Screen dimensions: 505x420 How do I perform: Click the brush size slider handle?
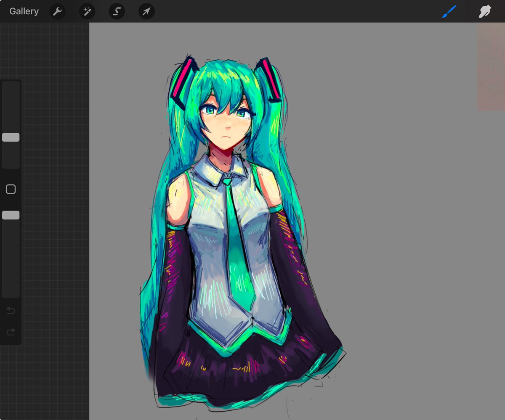(x=11, y=137)
